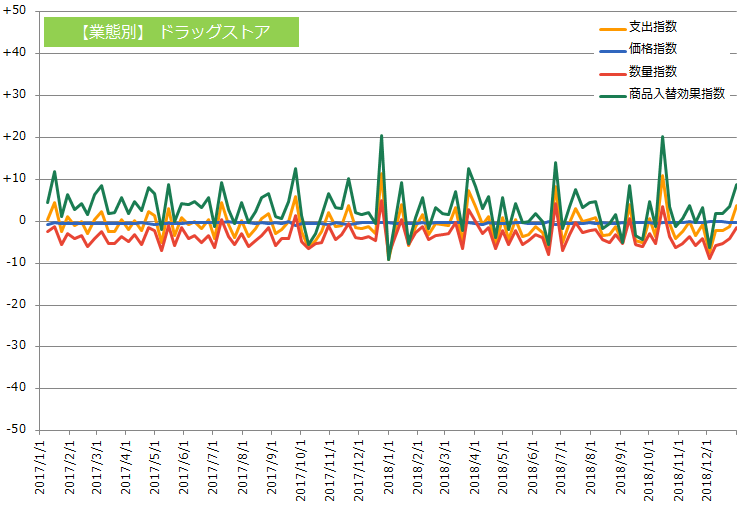Click the 2017/9/1 x-axis date label
This screenshot has height=509, width=742.
[272, 468]
